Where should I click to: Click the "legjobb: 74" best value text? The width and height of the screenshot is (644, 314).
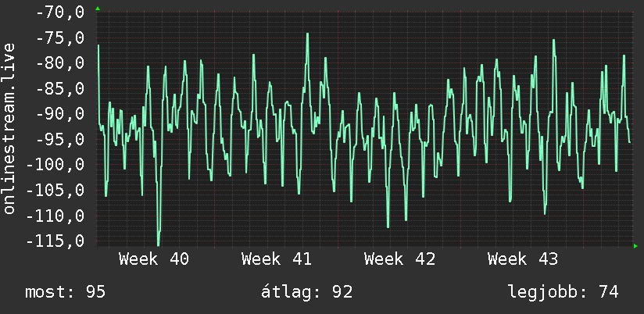pyautogui.click(x=563, y=292)
